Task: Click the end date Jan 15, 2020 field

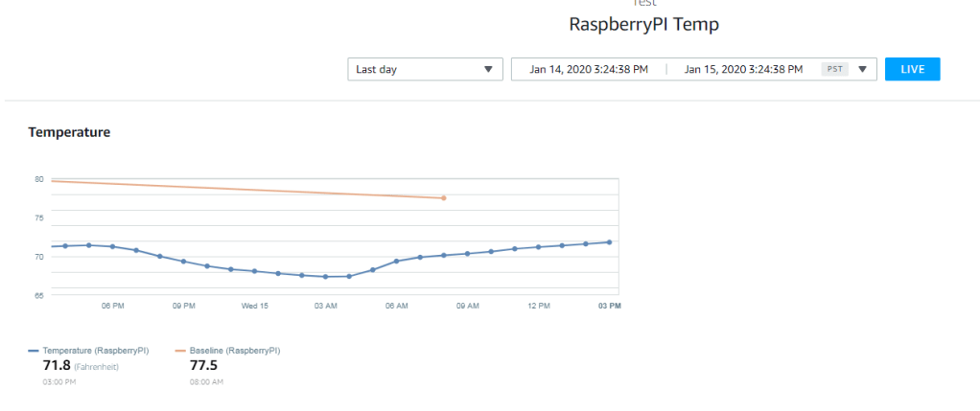Action: 743,69
